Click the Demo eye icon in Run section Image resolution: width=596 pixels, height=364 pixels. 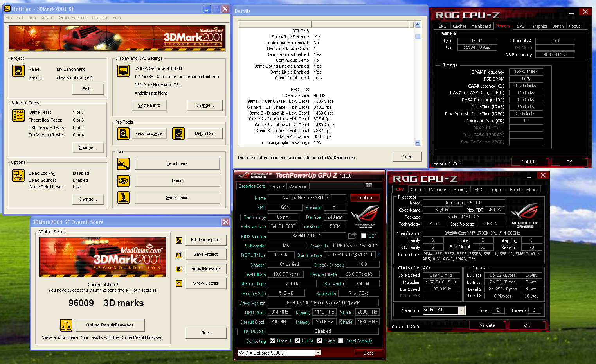pos(123,181)
